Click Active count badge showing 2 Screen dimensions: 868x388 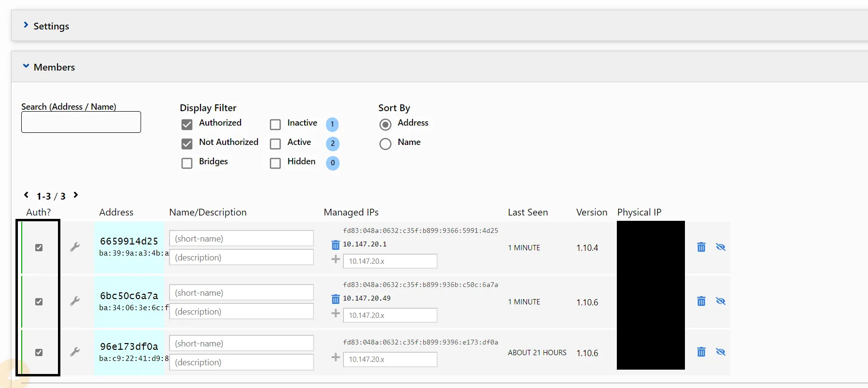pos(332,144)
